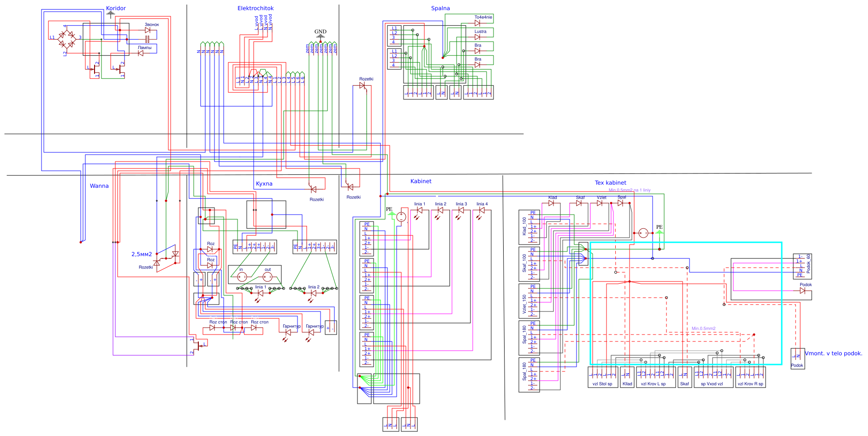Click the Koridor room label
Screen dimensions: 868x436
tap(116, 8)
